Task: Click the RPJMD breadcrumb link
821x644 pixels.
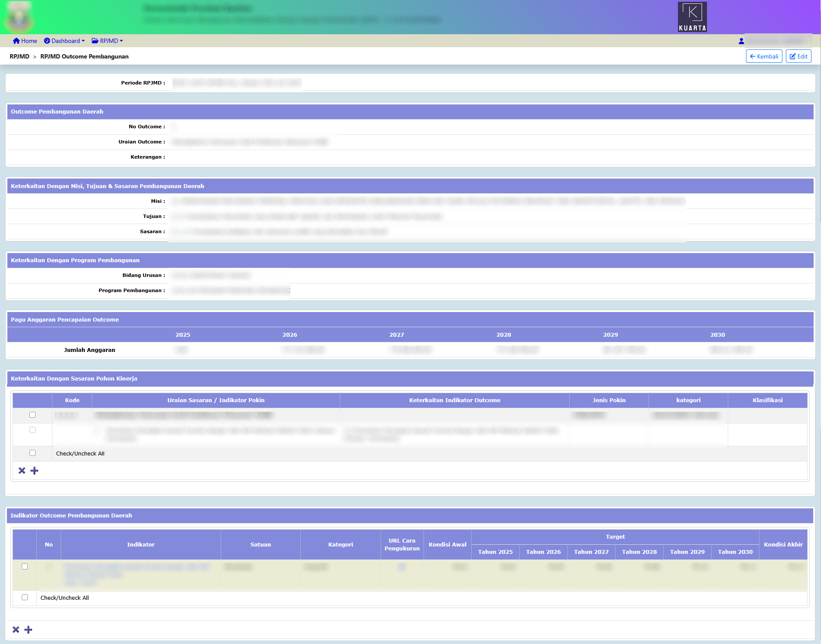Action: click(20, 56)
